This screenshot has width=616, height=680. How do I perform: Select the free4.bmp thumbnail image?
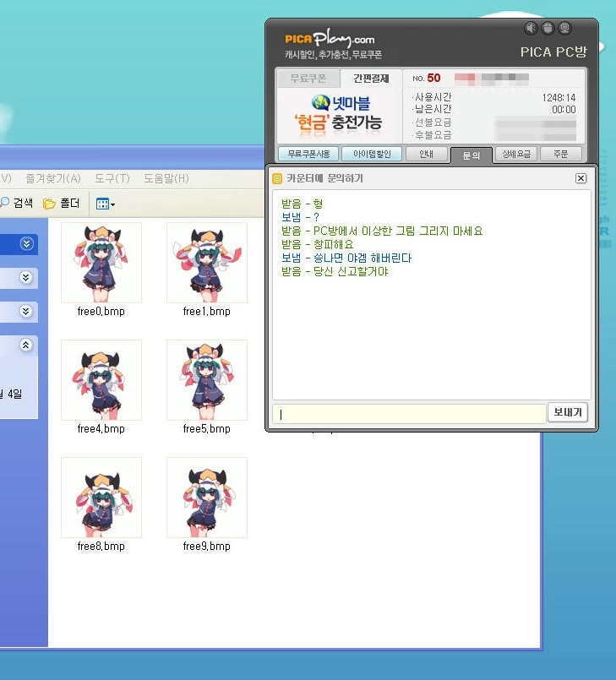pos(101,380)
